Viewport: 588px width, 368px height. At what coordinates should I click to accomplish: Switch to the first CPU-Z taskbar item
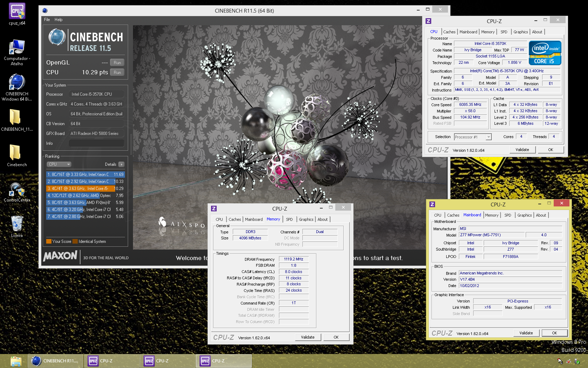(x=112, y=361)
